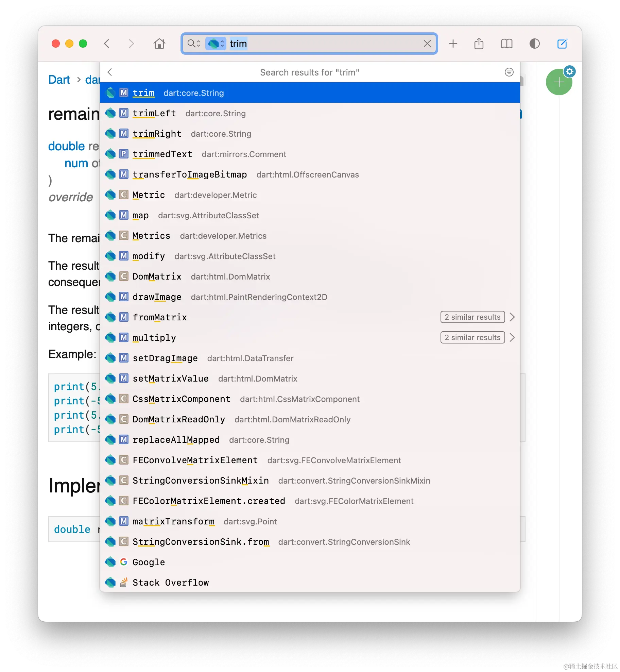
Task: Click the Dart logo on trimRight row
Action: (110, 133)
